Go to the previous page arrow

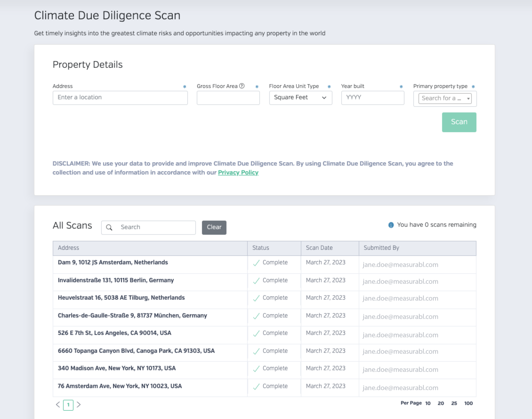(58, 404)
